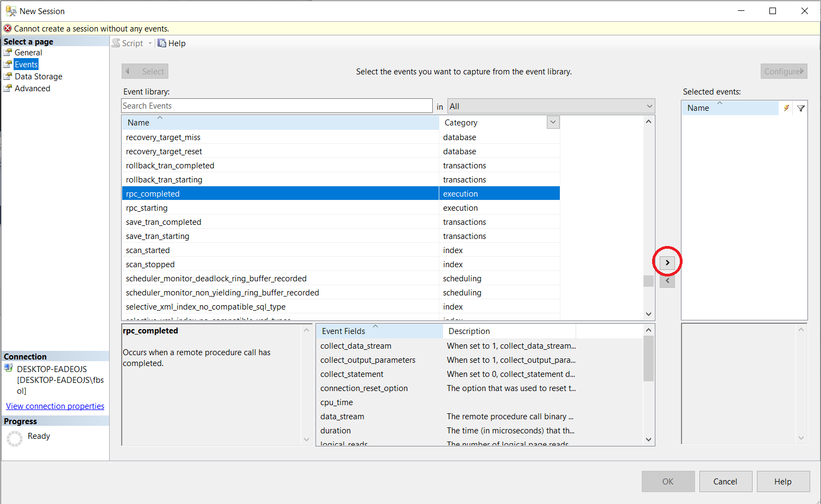Open the Category column filter dropdown
Screen dimensions: 821x504
click(553, 122)
